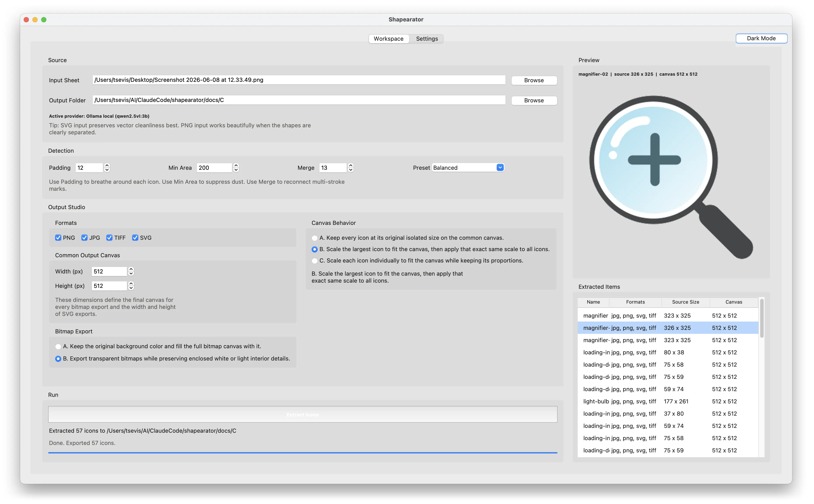814x504 pixels.
Task: Click the Extract Icons run button
Action: tap(303, 414)
